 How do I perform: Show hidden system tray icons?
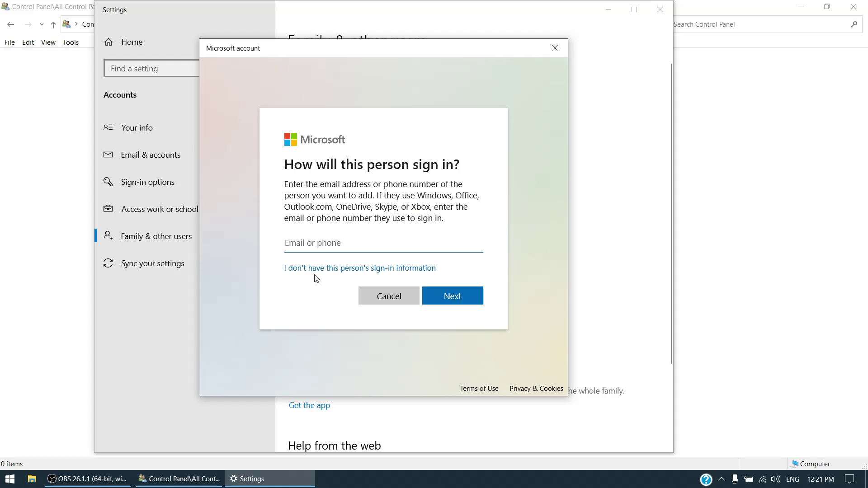(722, 479)
